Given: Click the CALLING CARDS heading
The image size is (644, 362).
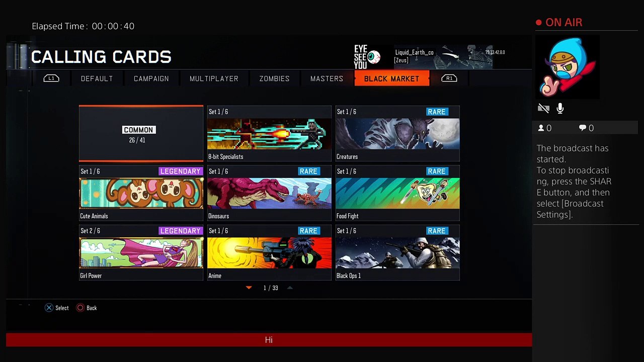Looking at the screenshot, I should click(101, 57).
